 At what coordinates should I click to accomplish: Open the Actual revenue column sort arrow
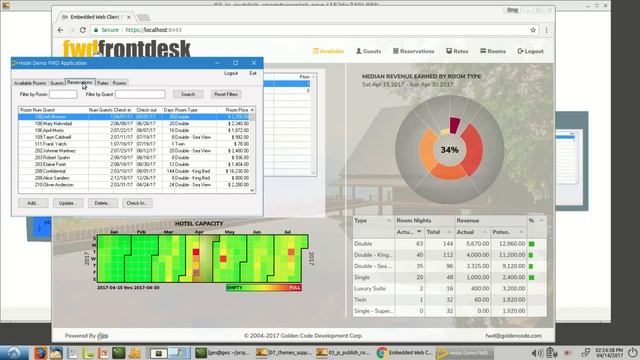click(485, 232)
